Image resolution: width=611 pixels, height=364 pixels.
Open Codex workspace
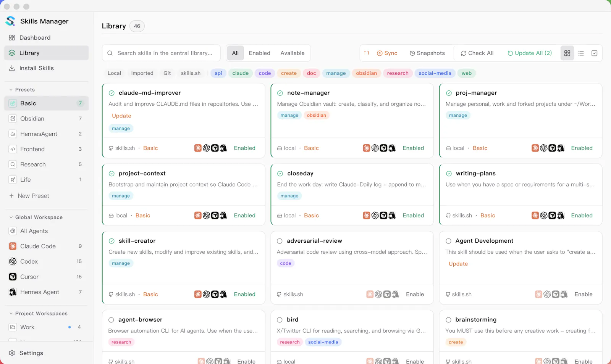coord(46,261)
